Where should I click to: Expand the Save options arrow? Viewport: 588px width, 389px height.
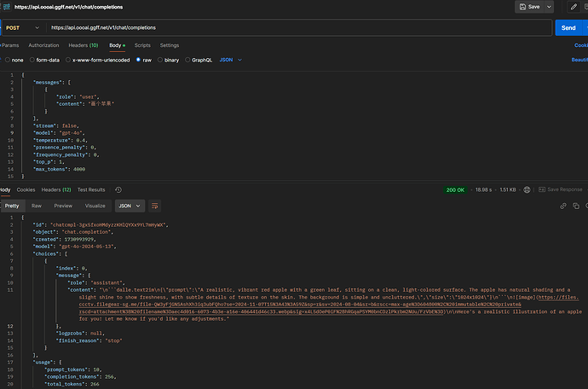[547, 6]
